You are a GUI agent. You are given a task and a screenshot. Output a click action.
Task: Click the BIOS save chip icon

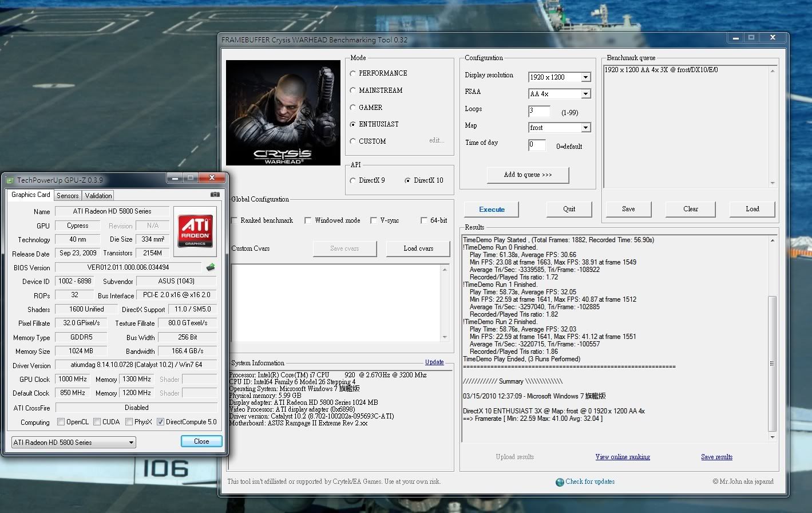(x=211, y=267)
